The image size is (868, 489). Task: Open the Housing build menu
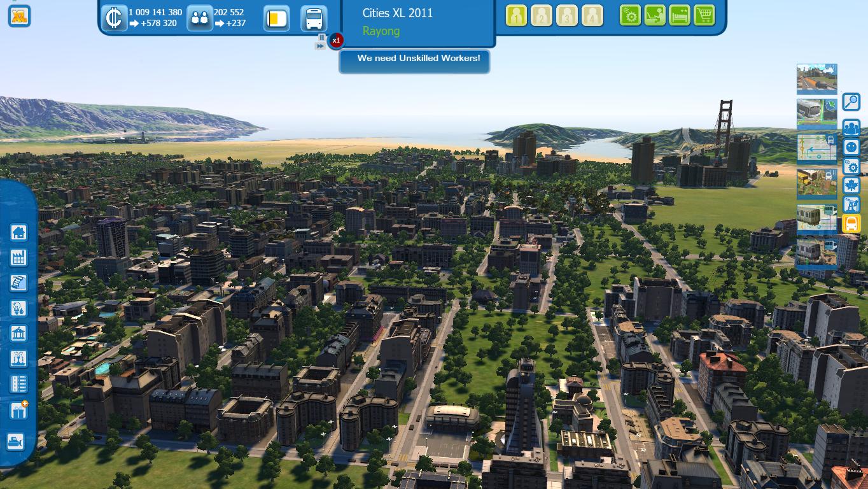[18, 232]
